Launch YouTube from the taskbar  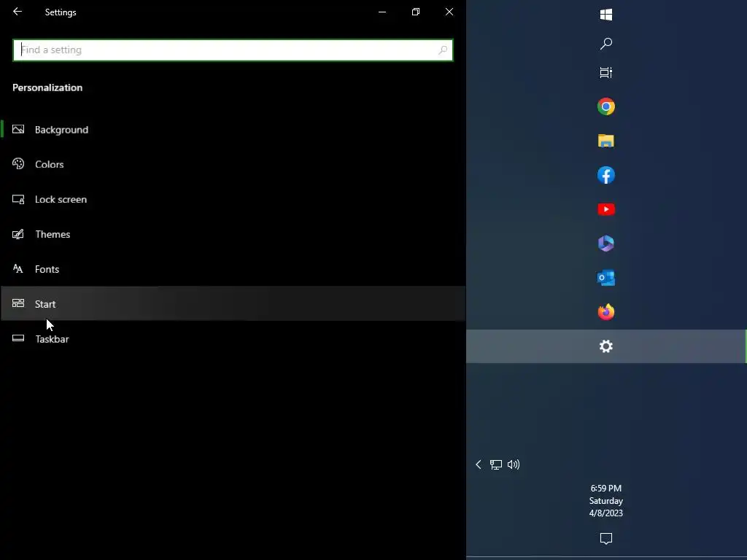click(x=606, y=209)
